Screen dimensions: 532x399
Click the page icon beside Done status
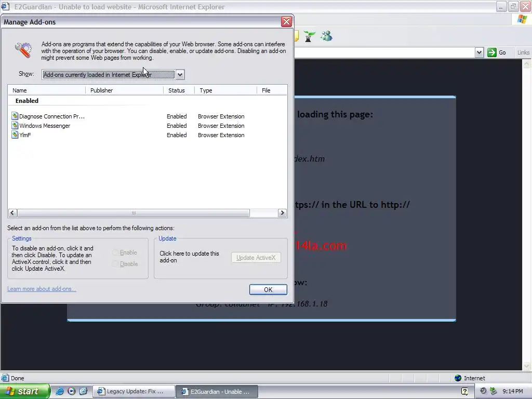pos(5,378)
